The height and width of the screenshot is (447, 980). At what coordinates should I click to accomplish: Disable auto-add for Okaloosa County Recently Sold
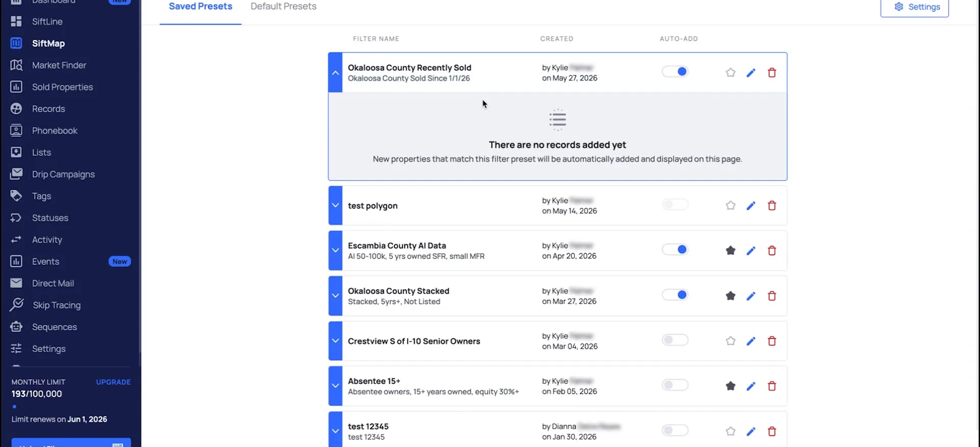tap(675, 71)
